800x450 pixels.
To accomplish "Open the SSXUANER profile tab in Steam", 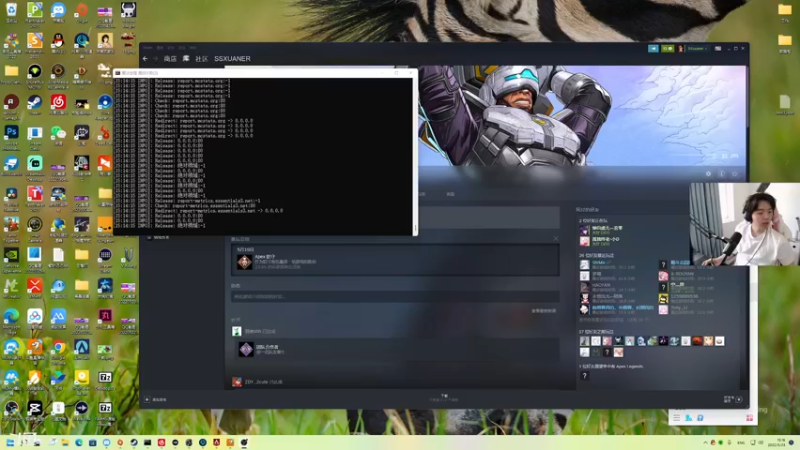I will pos(232,59).
